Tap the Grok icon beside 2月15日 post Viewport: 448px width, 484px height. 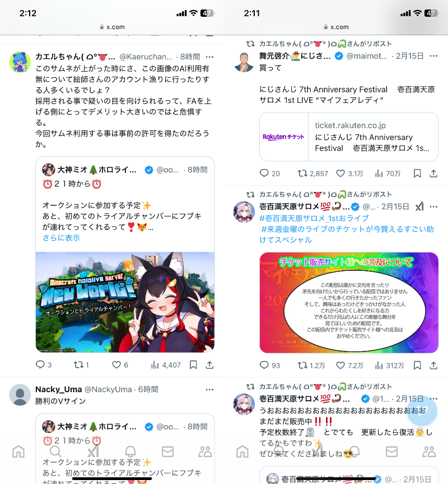pos(419,206)
